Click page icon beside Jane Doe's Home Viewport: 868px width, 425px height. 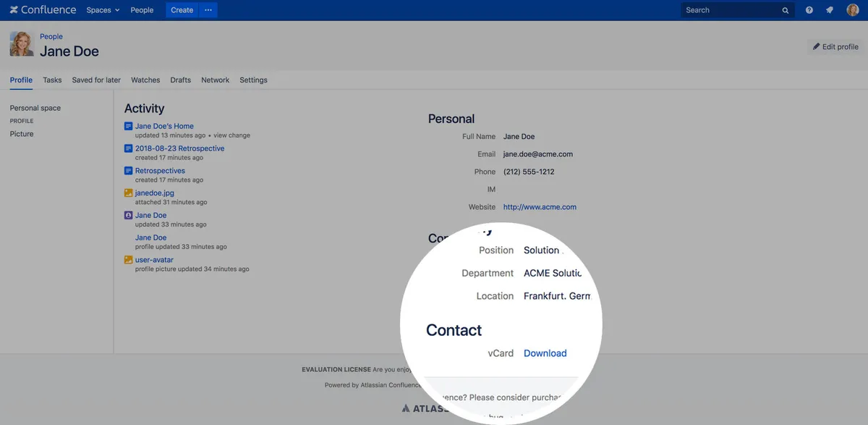tap(128, 126)
